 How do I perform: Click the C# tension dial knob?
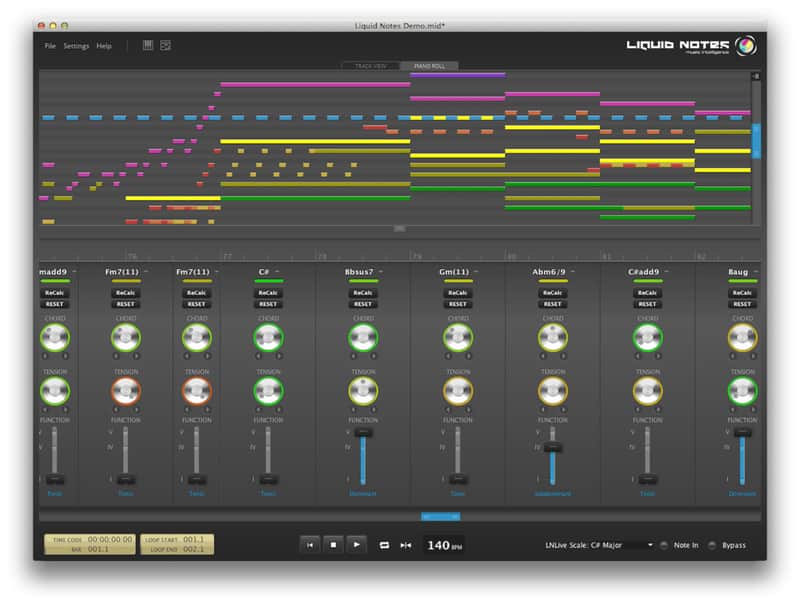point(268,391)
